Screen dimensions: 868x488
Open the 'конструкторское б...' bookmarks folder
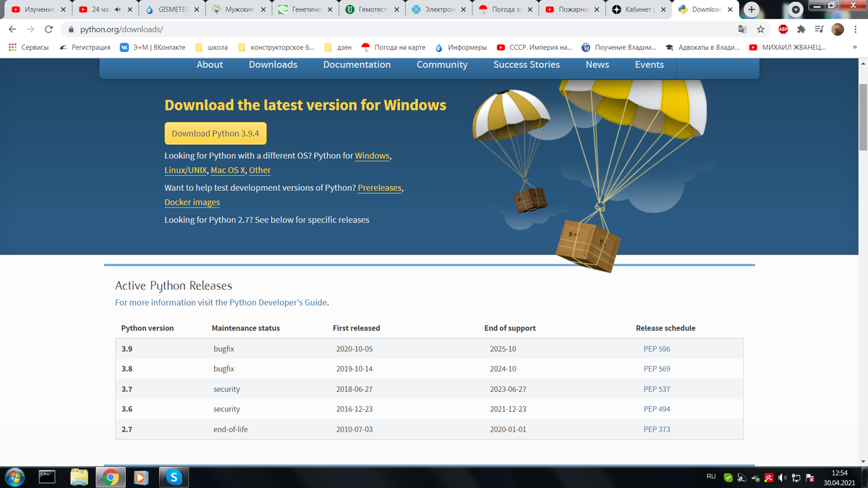276,47
